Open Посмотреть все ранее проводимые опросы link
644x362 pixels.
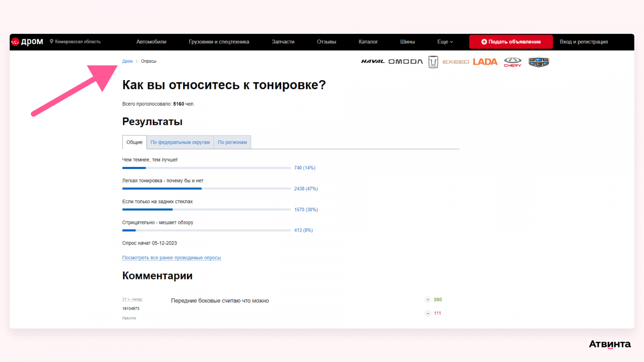click(171, 258)
